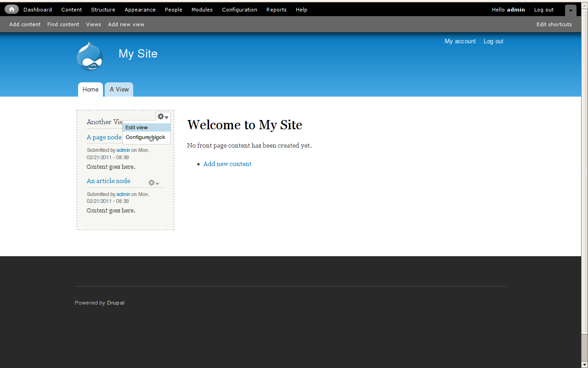Open An article node link

click(x=108, y=181)
